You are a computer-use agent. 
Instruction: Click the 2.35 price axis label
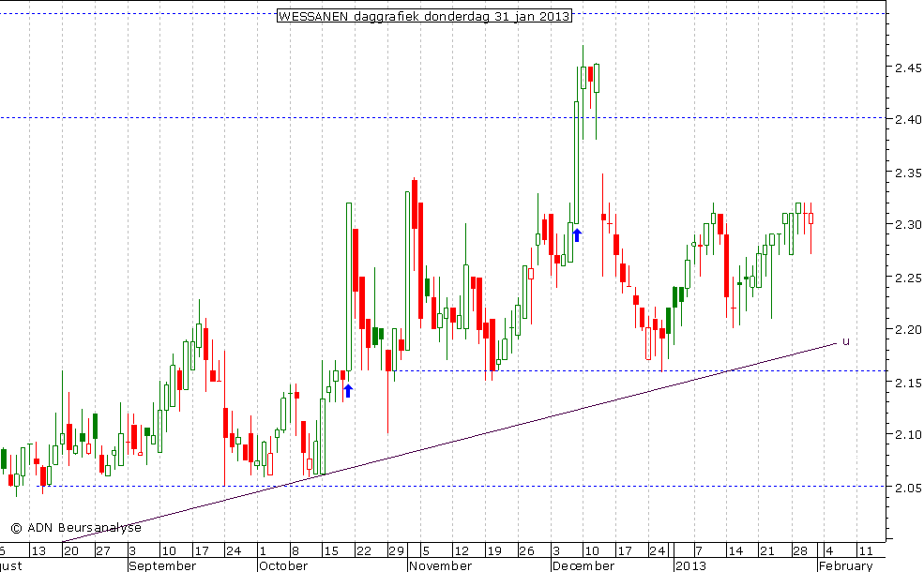click(908, 173)
